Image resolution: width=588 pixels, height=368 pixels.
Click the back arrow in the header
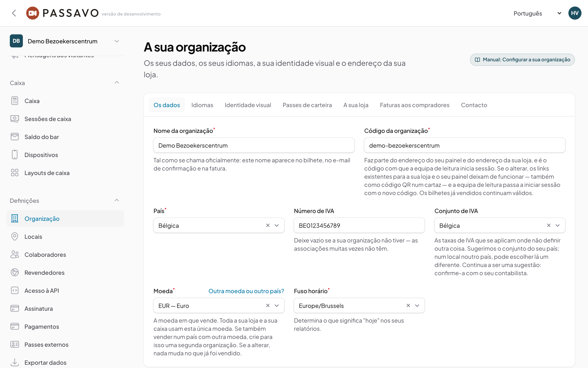coord(14,13)
